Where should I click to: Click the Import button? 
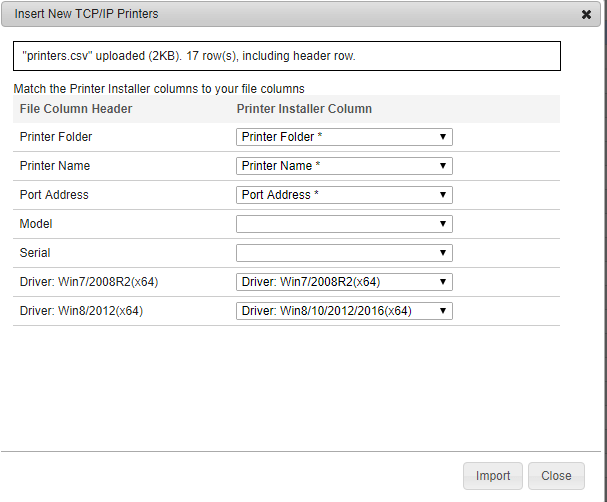click(x=493, y=476)
